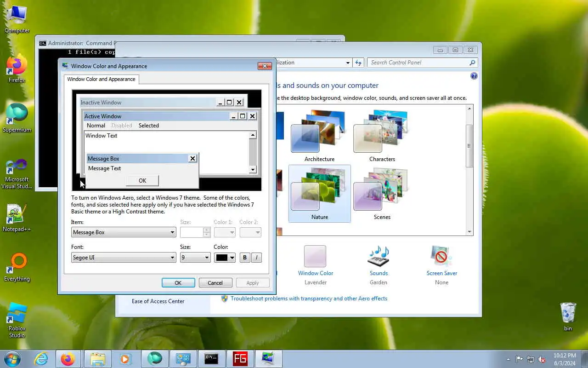Launch Internet Explorer from the taskbar
The width and height of the screenshot is (588, 368).
pos(41,359)
